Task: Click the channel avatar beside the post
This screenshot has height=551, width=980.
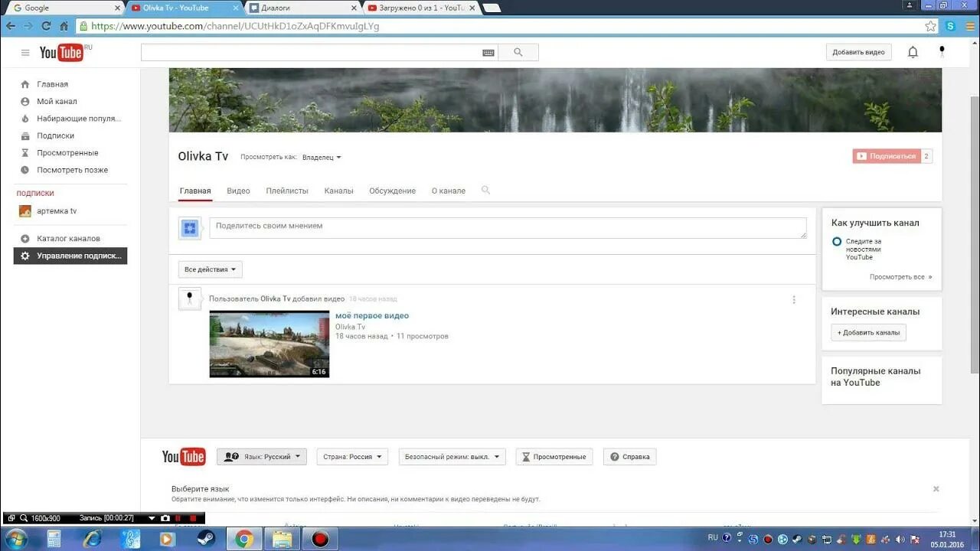Action: coord(189,299)
